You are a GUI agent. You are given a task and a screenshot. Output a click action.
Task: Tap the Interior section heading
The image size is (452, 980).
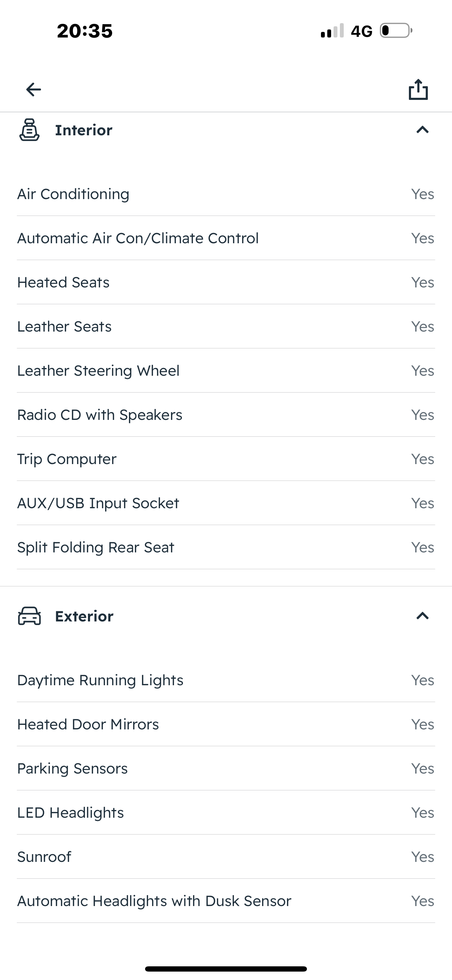click(84, 130)
